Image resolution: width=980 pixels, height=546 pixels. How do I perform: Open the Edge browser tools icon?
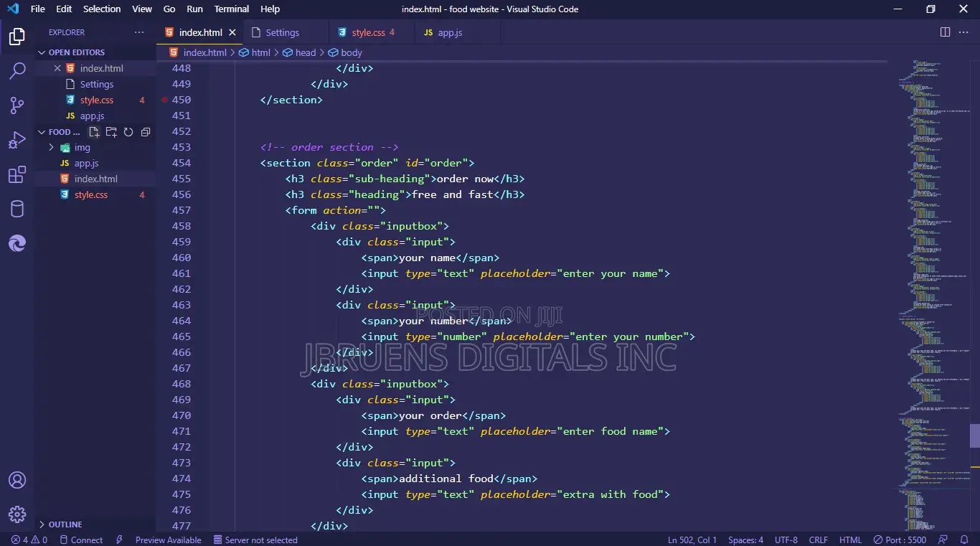(17, 244)
